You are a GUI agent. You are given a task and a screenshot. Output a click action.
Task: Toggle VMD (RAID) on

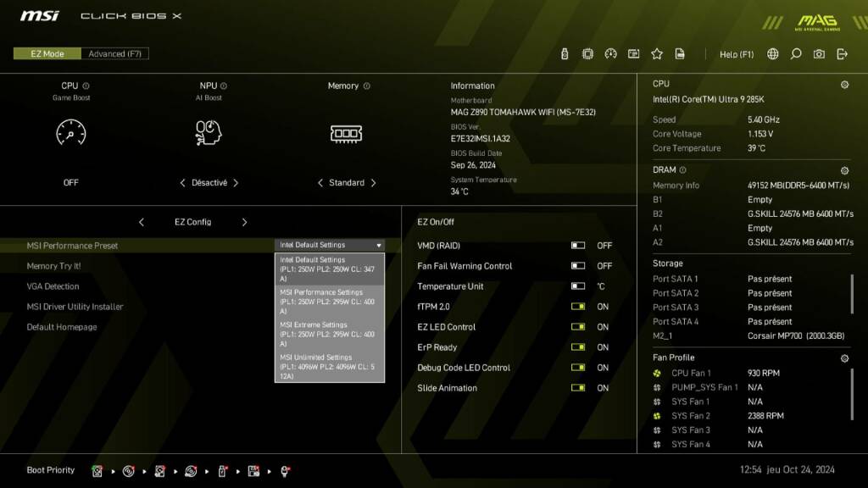(577, 246)
